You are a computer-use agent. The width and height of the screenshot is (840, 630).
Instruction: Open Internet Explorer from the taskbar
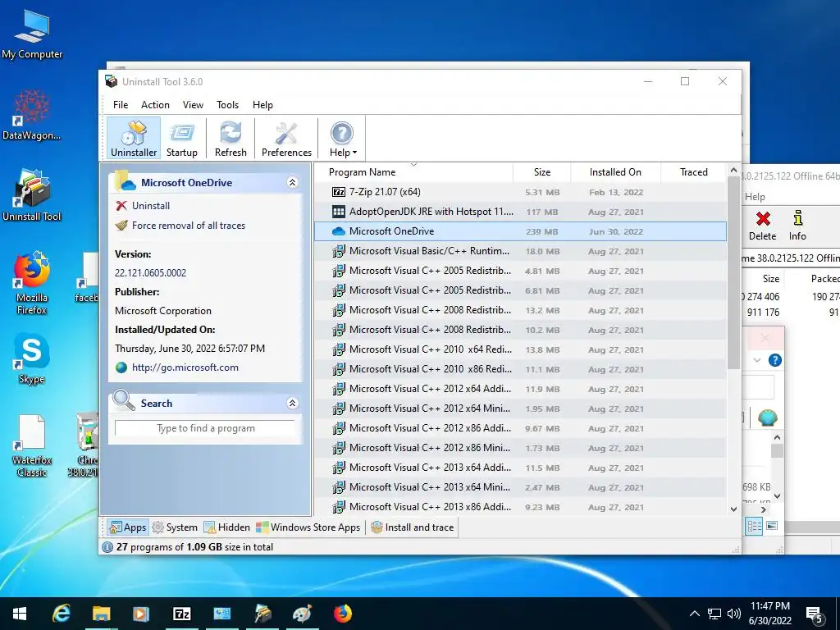(61, 614)
